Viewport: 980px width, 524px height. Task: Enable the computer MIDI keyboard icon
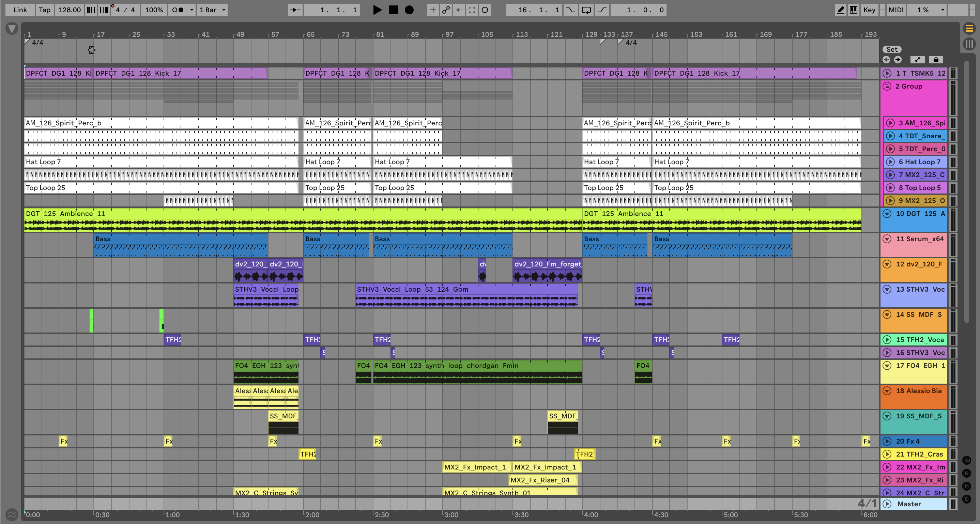pos(853,10)
